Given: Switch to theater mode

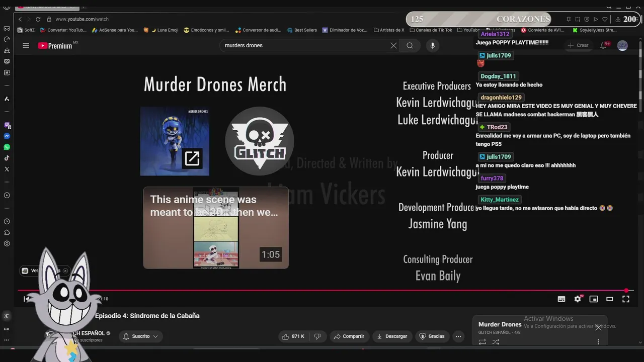Looking at the screenshot, I should [x=610, y=299].
